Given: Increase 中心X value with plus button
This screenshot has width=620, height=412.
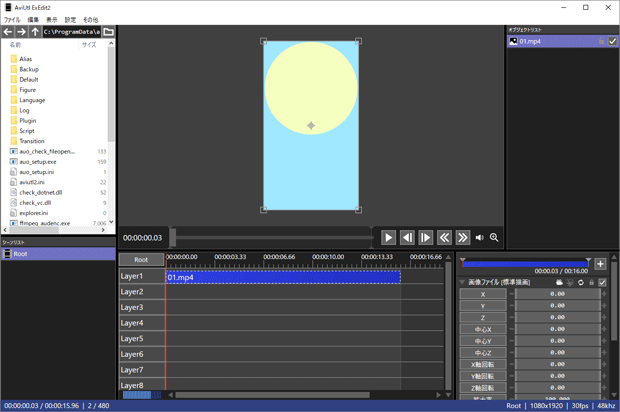Looking at the screenshot, I should click(x=604, y=329).
